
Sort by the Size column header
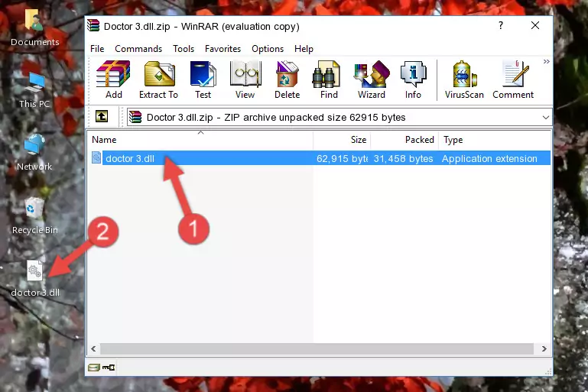342,140
